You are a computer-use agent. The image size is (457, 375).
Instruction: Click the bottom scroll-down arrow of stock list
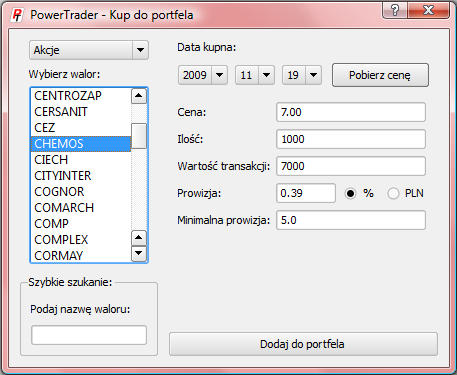coord(139,254)
